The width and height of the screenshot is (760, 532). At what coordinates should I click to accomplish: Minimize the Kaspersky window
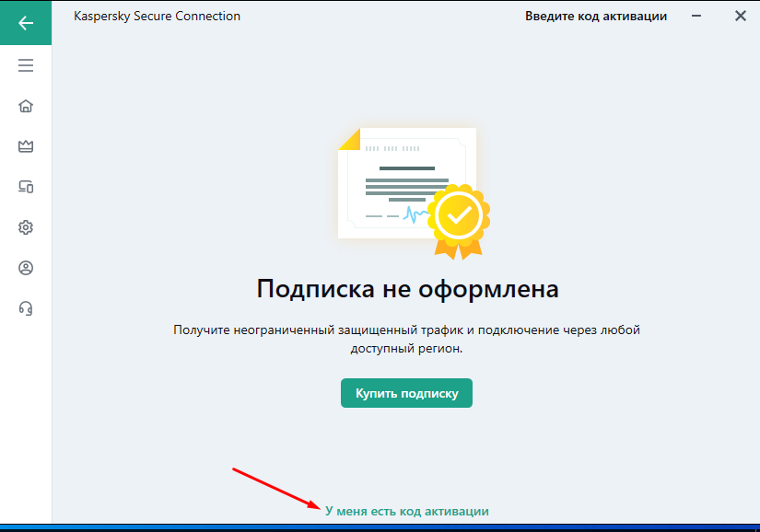click(x=696, y=16)
